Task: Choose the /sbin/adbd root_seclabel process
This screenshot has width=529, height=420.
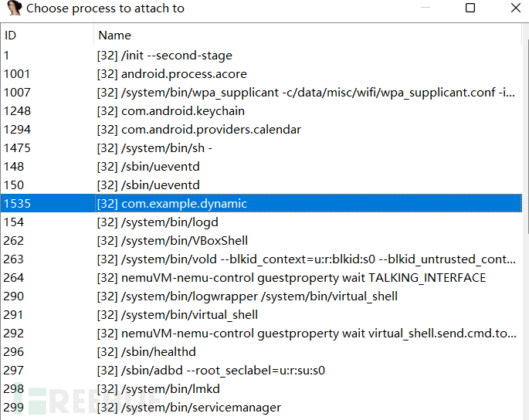Action: point(261,371)
